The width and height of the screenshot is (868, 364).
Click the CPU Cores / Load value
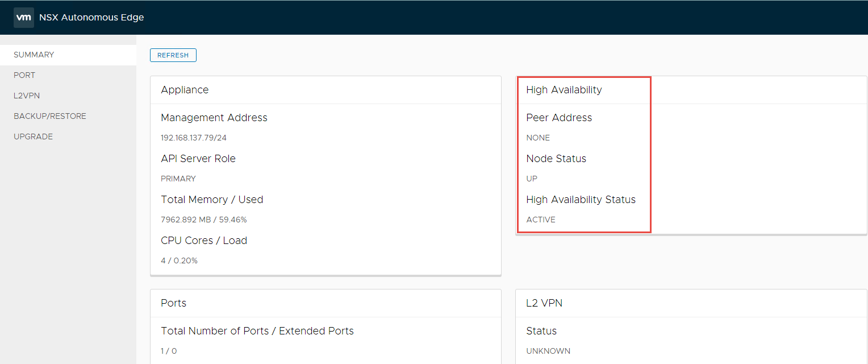pos(179,260)
